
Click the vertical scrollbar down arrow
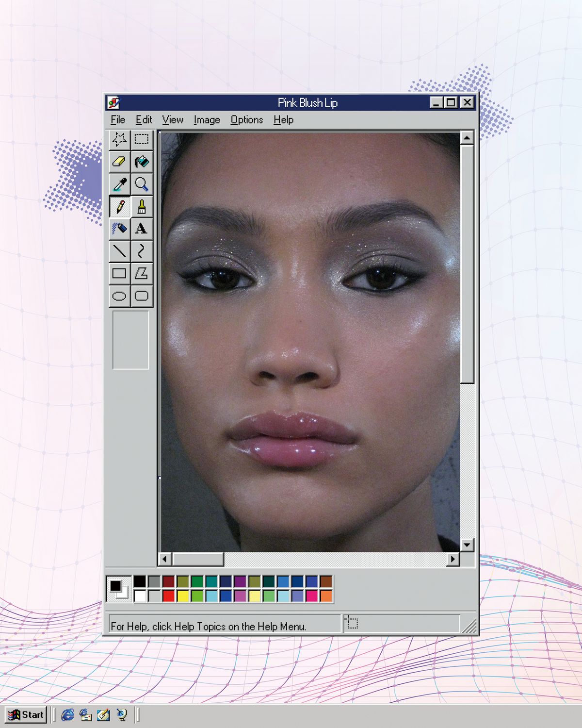(x=467, y=545)
